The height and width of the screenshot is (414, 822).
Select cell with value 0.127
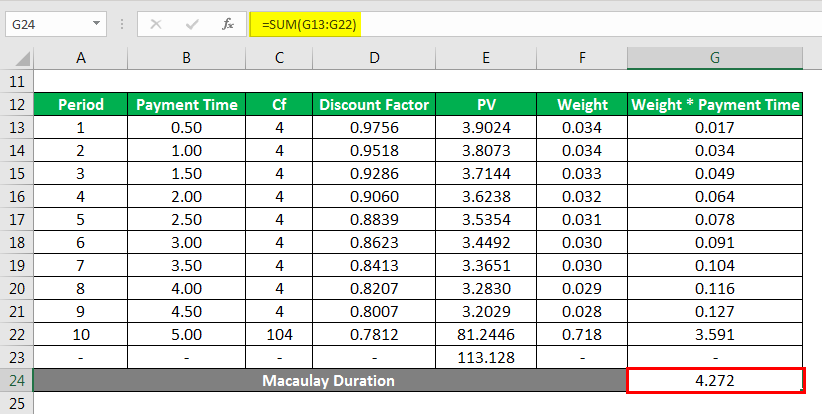click(715, 311)
